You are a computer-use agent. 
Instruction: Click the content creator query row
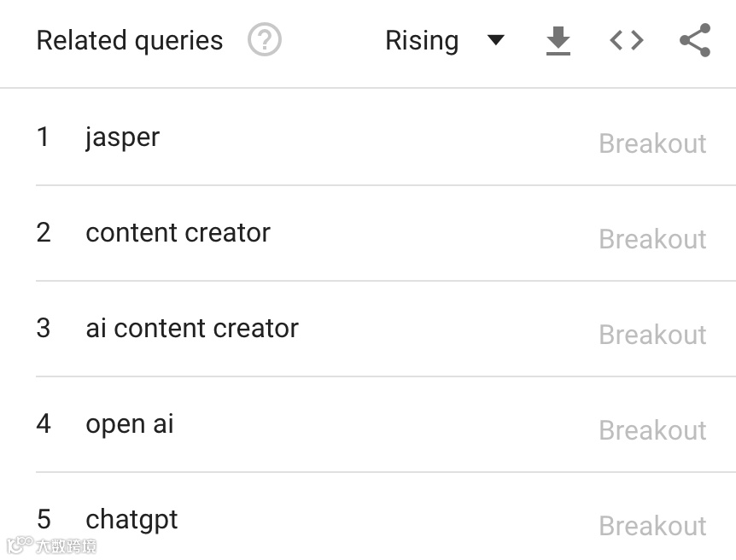pyautogui.click(x=178, y=232)
